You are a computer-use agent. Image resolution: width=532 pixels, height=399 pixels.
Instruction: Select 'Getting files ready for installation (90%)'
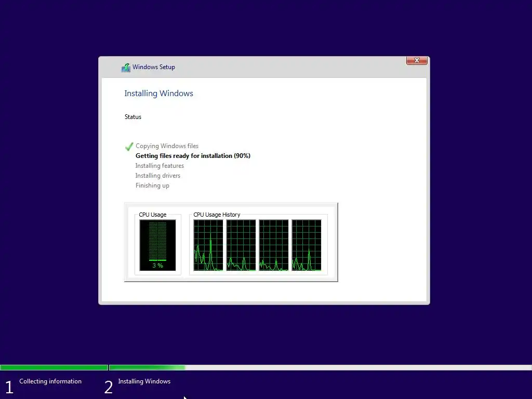click(x=193, y=156)
